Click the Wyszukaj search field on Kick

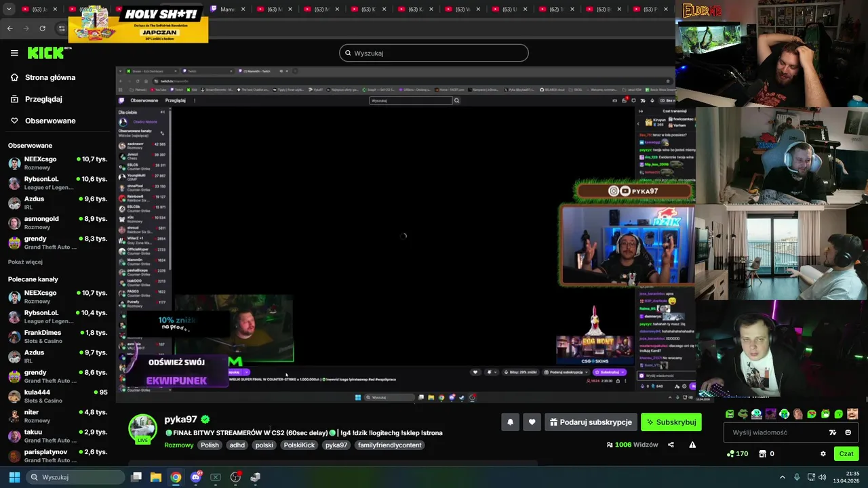pyautogui.click(x=434, y=53)
